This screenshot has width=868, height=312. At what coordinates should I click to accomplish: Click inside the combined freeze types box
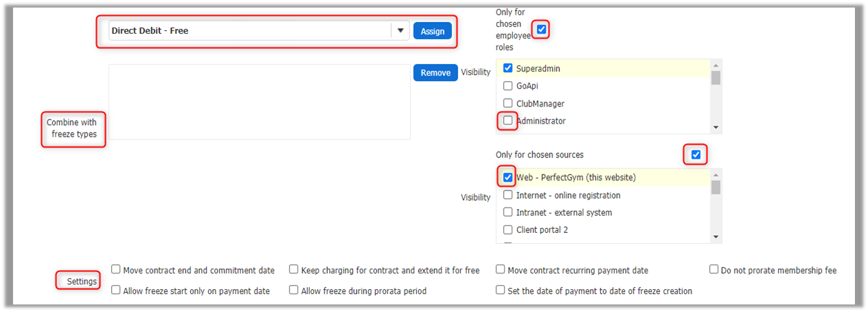[259, 102]
